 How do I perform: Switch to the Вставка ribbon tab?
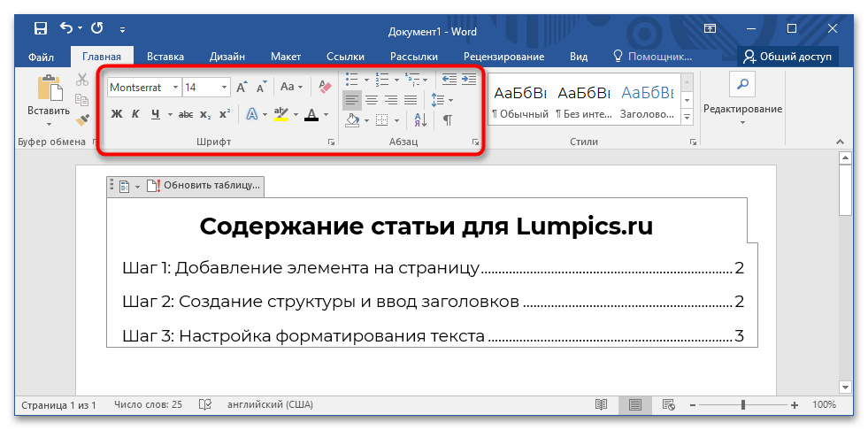click(x=165, y=57)
